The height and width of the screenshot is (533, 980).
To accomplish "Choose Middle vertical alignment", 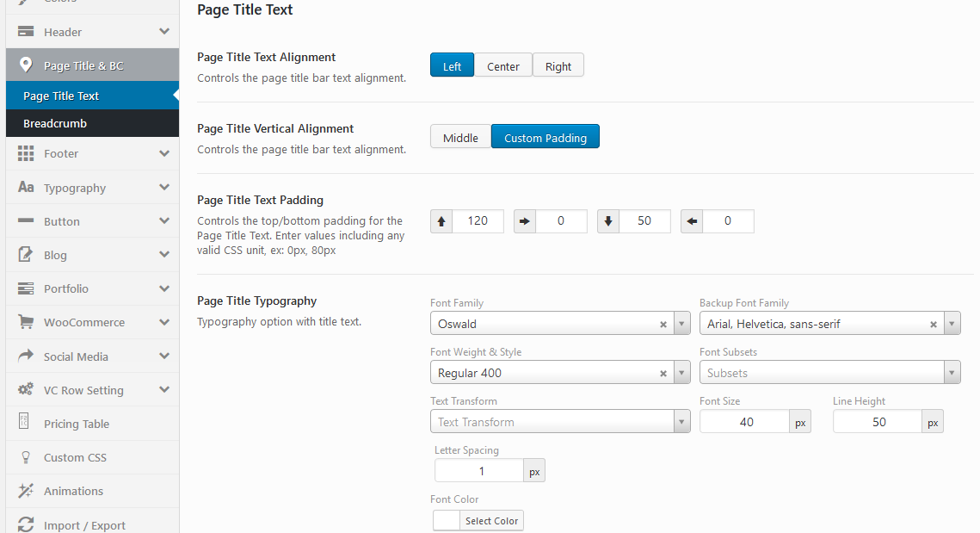I will [460, 136].
